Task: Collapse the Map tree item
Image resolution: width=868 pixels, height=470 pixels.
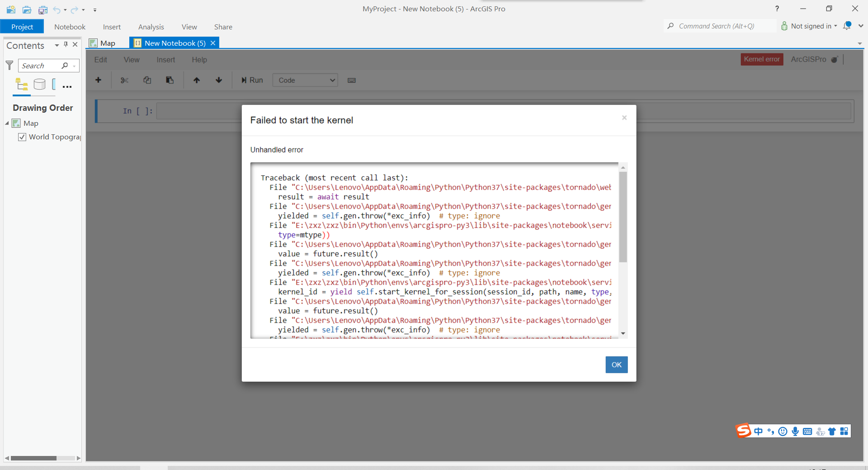Action: 7,123
